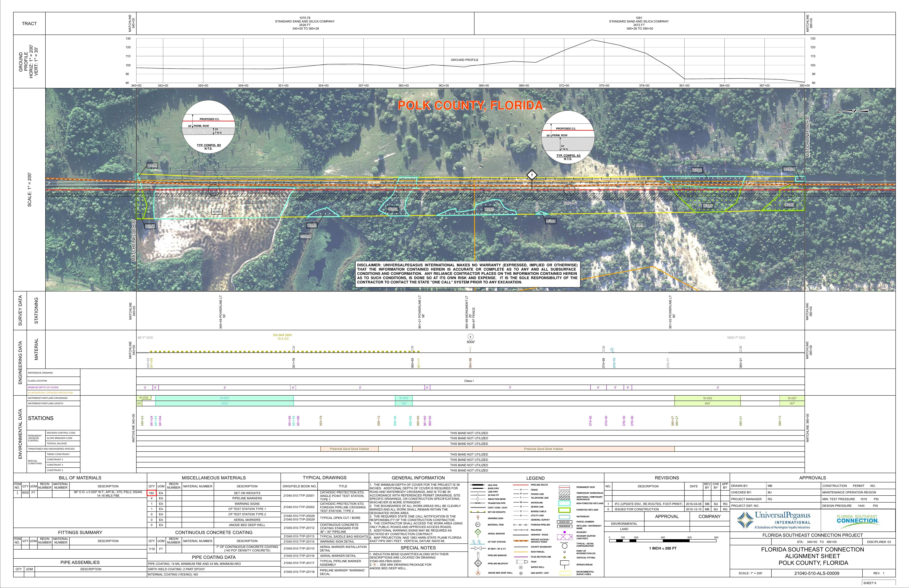Click the W-060 wetland label on the map
Screen dimensions: 909x588
217,212
